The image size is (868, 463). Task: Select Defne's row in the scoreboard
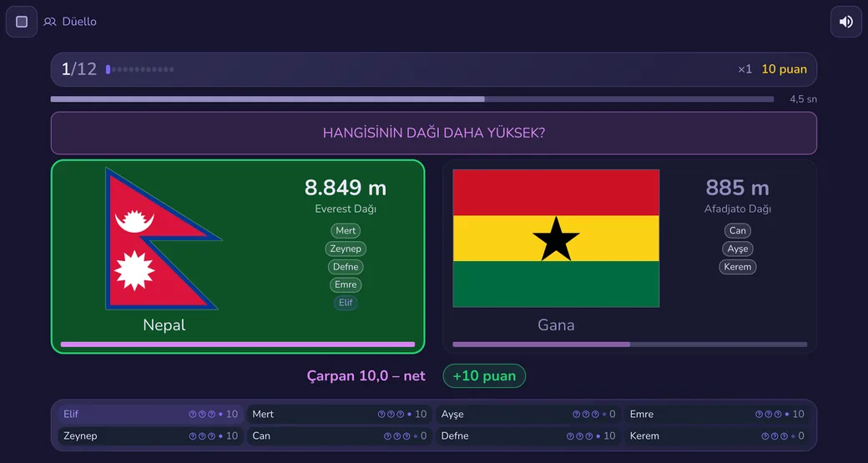coord(528,436)
